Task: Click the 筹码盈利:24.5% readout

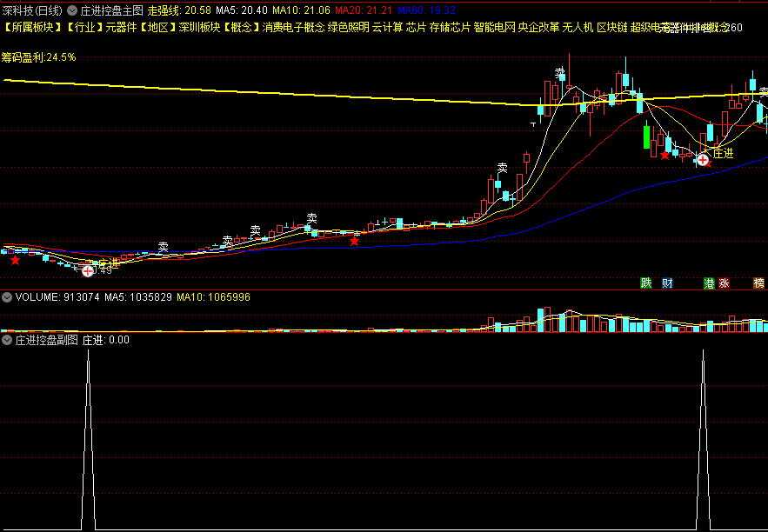Action: click(38, 57)
